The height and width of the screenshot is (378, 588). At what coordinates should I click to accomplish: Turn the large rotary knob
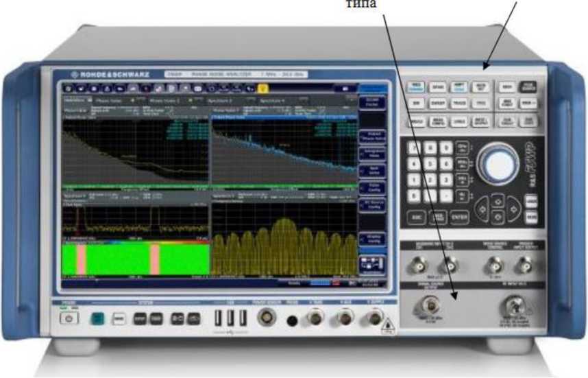[498, 165]
